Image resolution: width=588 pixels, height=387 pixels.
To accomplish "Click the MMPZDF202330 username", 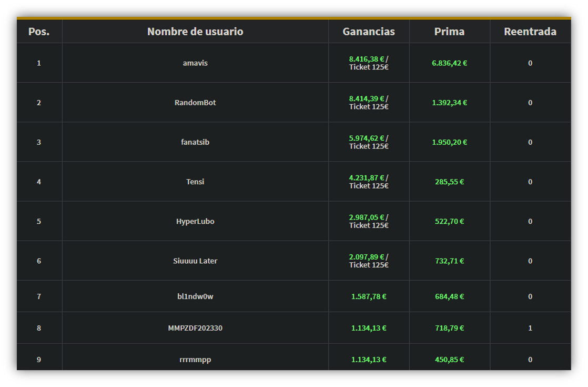I will coord(195,328).
